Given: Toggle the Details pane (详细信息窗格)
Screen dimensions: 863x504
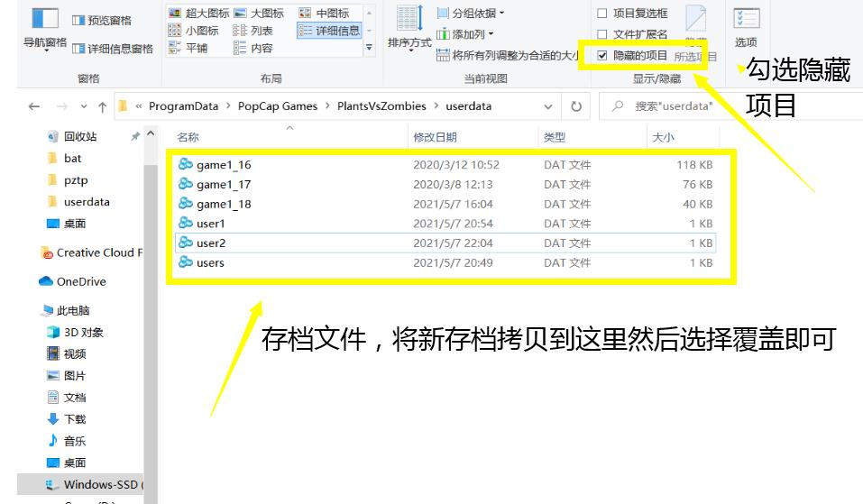Looking at the screenshot, I should (x=113, y=49).
